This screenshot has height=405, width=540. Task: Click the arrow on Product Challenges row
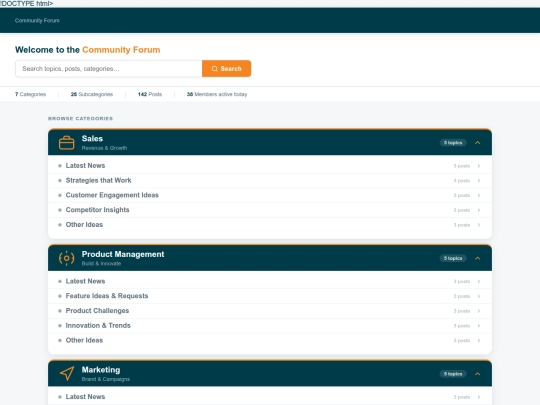click(479, 311)
